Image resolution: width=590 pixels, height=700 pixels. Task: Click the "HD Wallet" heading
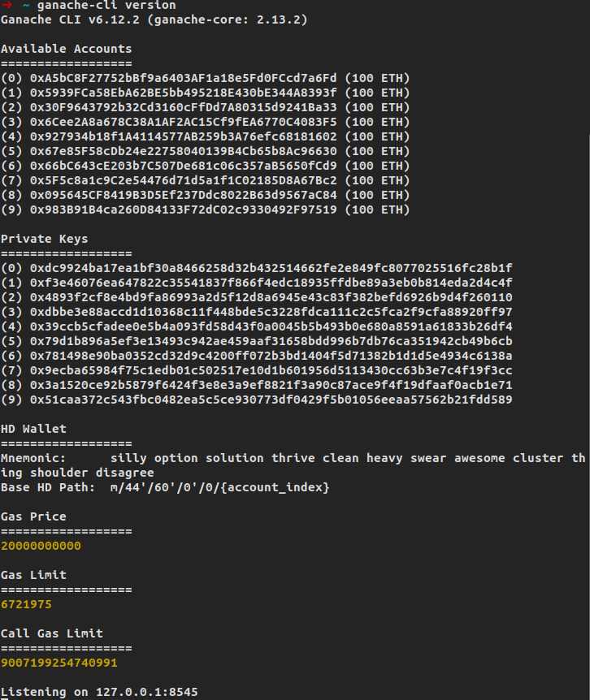[33, 429]
